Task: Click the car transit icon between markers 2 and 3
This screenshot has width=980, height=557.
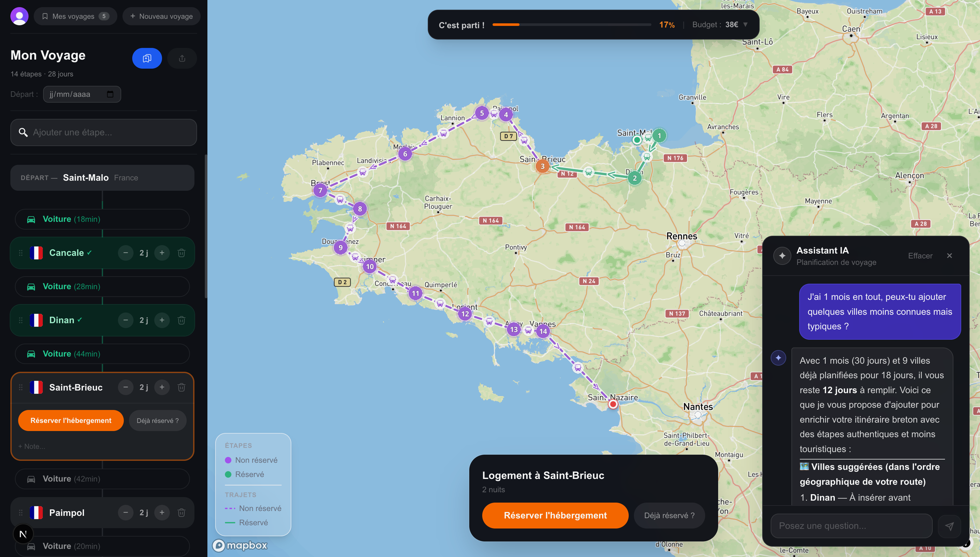Action: pyautogui.click(x=589, y=172)
